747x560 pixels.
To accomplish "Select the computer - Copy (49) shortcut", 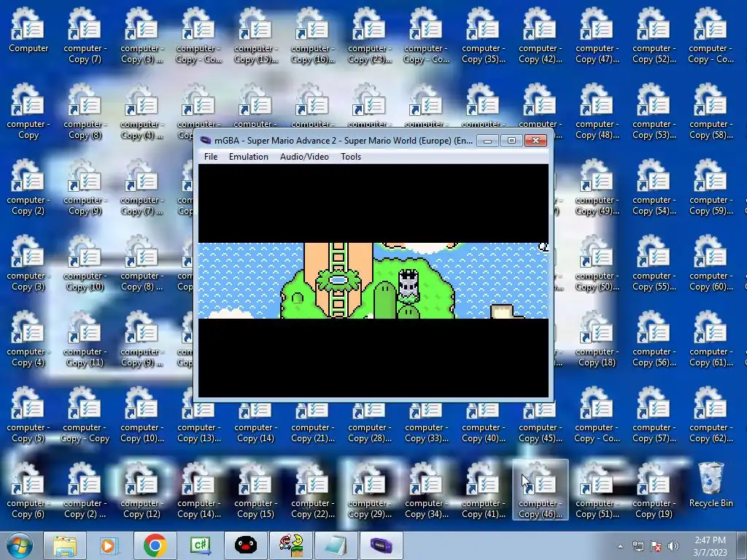I will click(597, 187).
